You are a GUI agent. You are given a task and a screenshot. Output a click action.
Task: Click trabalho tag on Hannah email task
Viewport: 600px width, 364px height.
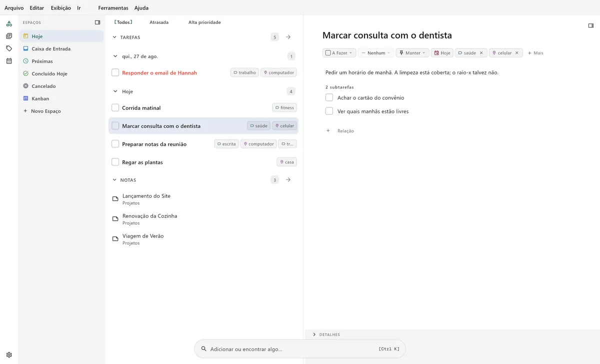244,73
